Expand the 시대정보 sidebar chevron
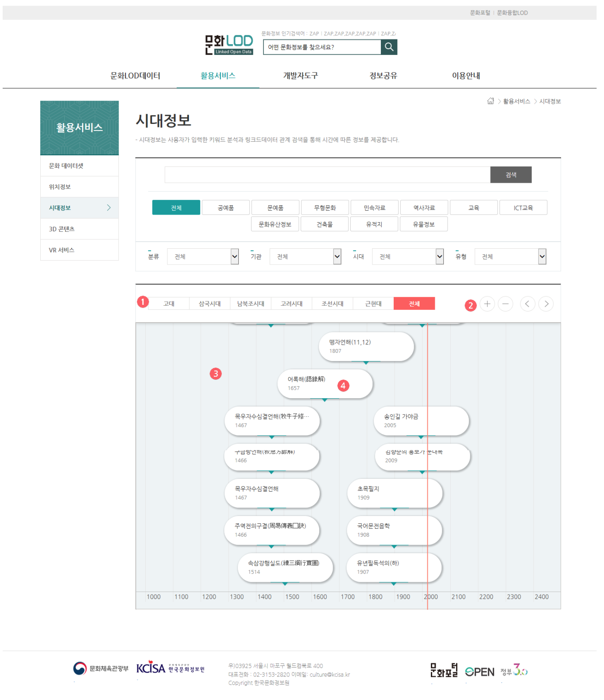 tap(108, 208)
